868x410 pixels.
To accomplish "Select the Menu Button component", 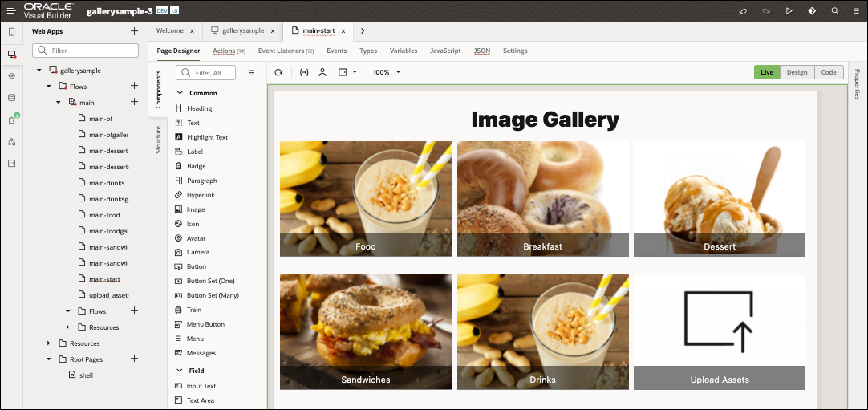I will click(199, 324).
